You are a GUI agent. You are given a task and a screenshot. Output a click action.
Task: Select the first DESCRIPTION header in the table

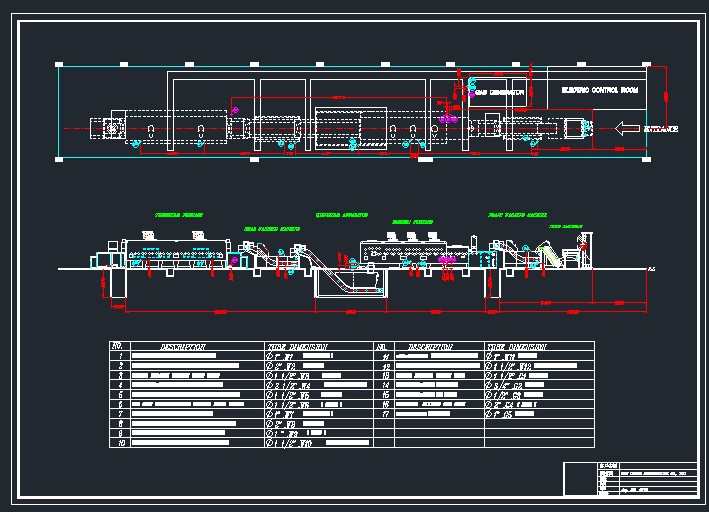pos(183,346)
